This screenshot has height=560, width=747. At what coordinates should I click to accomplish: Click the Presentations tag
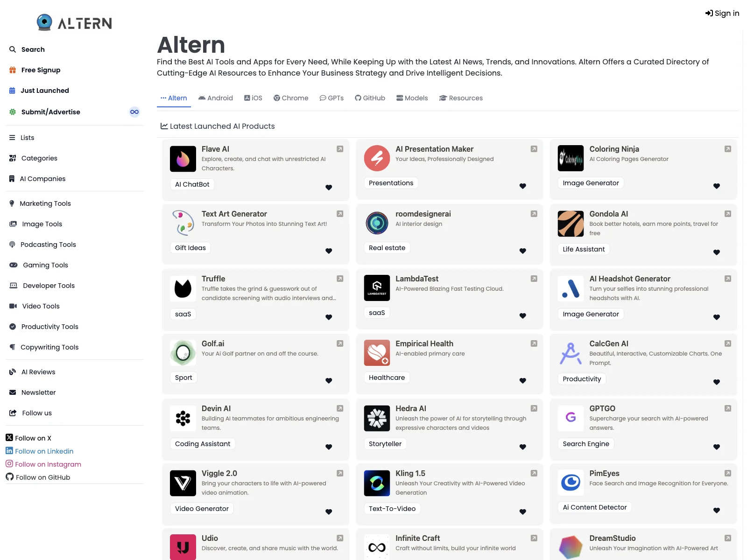point(391,183)
